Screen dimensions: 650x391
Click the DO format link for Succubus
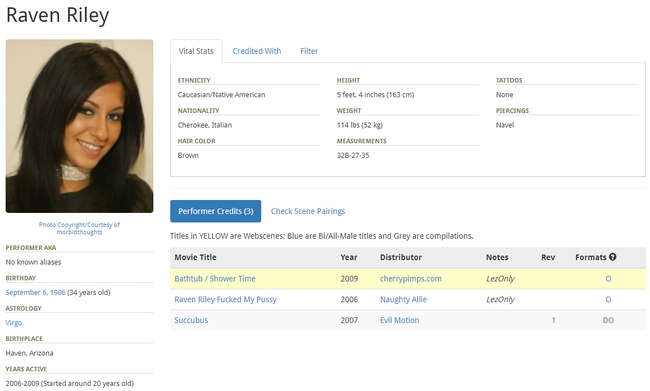point(608,320)
